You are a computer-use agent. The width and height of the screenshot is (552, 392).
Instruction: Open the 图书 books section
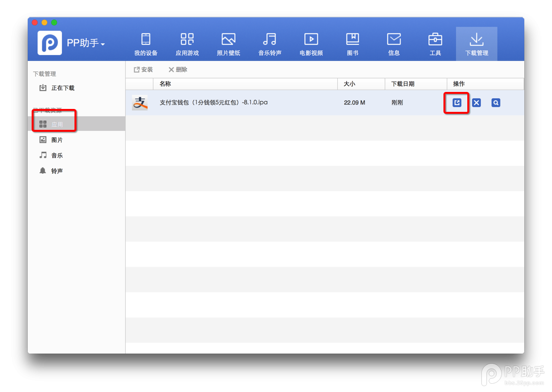[x=352, y=44]
